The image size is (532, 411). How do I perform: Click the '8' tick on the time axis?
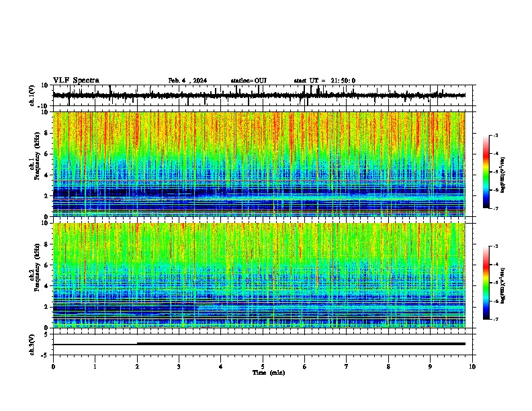click(x=388, y=367)
